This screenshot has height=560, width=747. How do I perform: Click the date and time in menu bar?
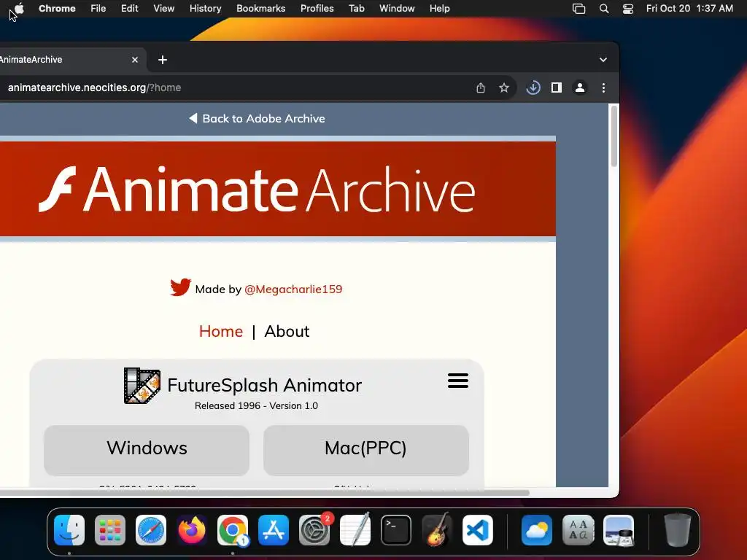click(689, 8)
